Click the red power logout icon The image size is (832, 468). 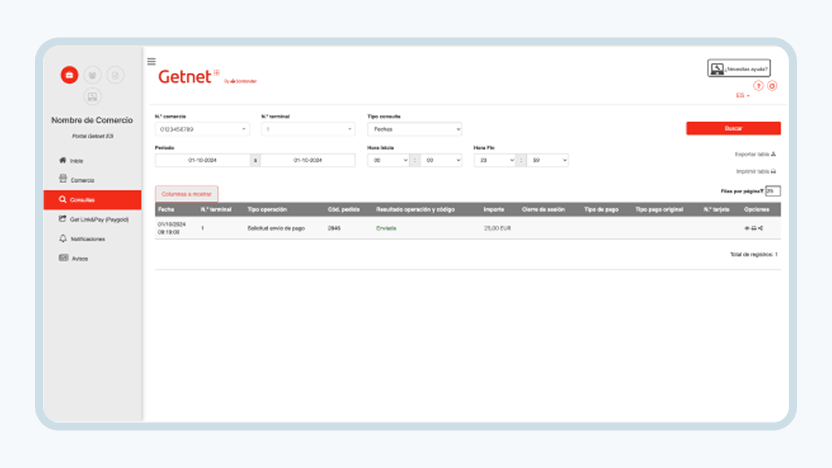pyautogui.click(x=772, y=86)
